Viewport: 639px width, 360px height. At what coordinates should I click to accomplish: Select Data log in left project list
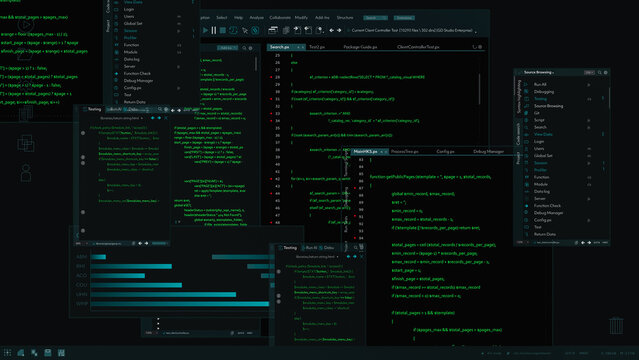pyautogui.click(x=132, y=59)
